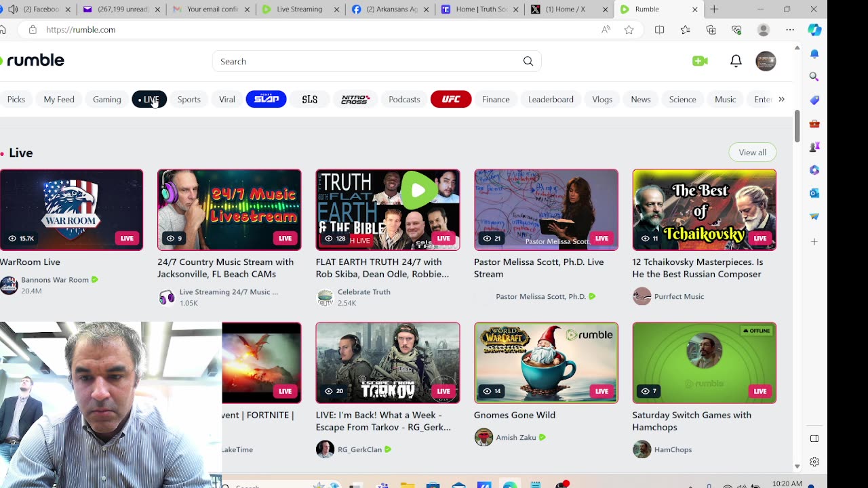Image resolution: width=868 pixels, height=488 pixels.
Task: Click the Split screen icon in the Edge toolbar
Action: click(660, 30)
